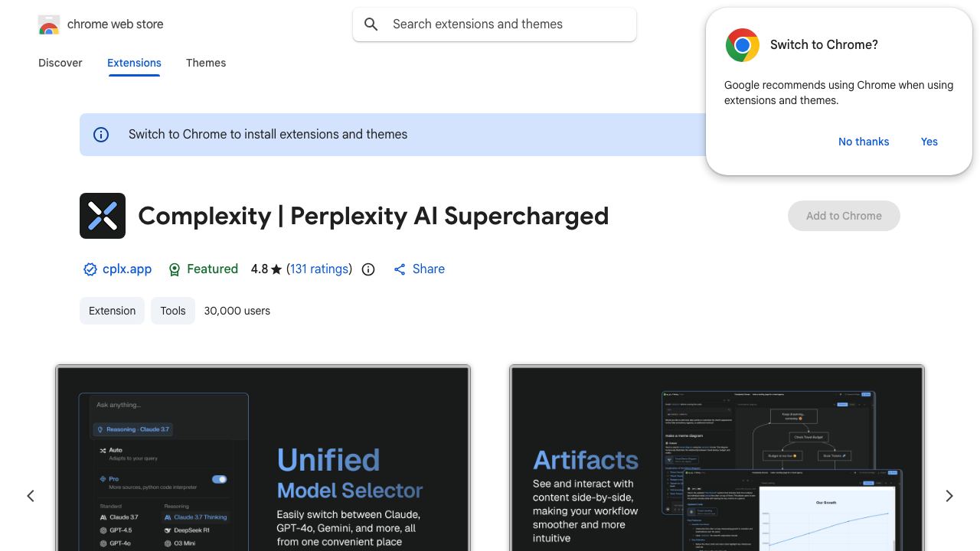Open the Themes tab
Screen dimensions: 980x551
pos(206,63)
